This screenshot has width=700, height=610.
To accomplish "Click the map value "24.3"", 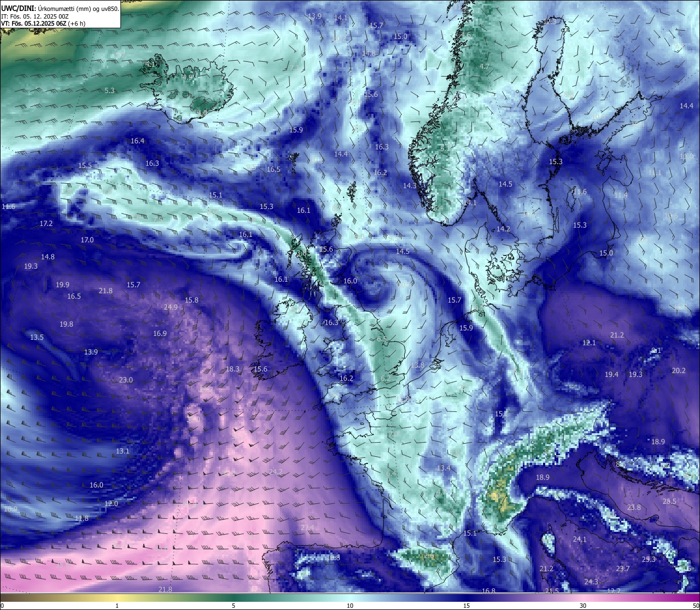I will [591, 582].
